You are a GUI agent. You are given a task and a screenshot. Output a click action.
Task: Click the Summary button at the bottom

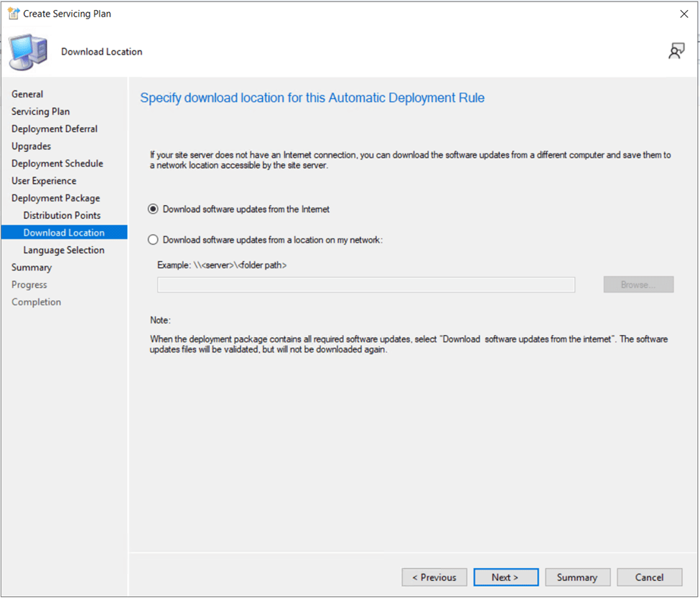pos(577,577)
